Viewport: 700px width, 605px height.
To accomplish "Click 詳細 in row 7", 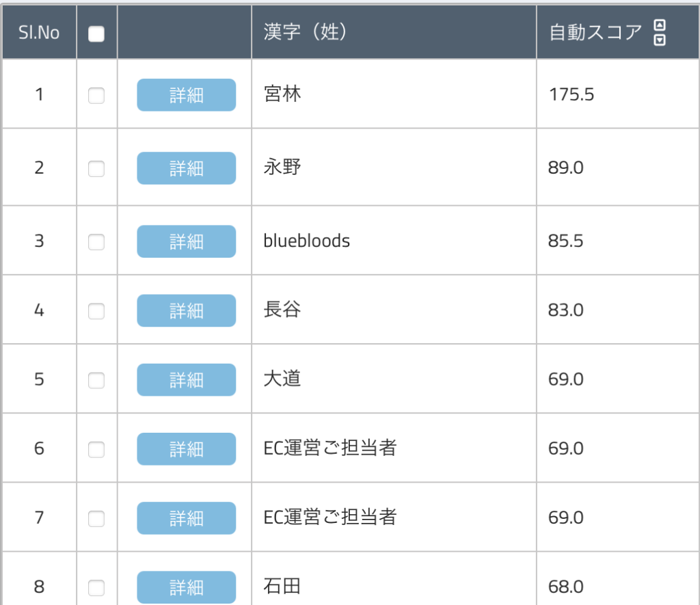I will (186, 518).
